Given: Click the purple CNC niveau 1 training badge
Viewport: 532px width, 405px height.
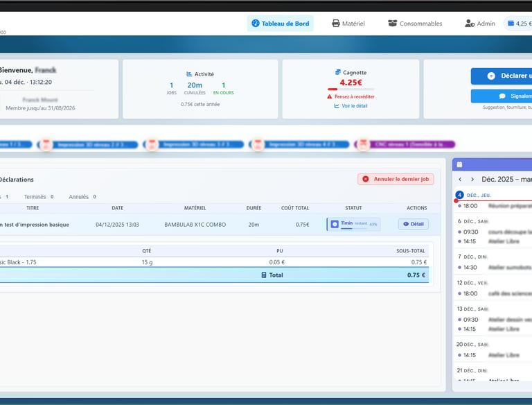Looking at the screenshot, I should [405, 144].
